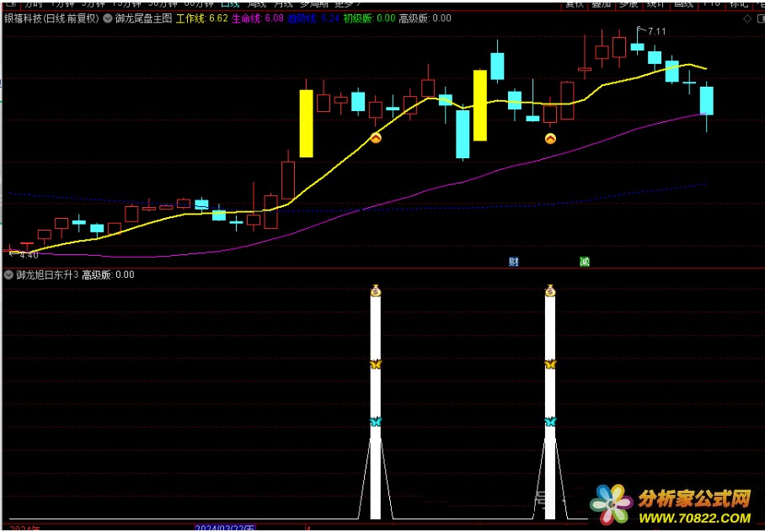Select the 初级版: 0.00 readout
This screenshot has width=765, height=532.
click(369, 19)
